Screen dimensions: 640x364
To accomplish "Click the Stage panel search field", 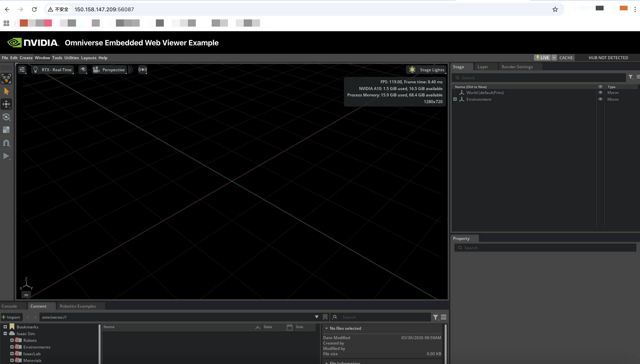I will point(541,78).
